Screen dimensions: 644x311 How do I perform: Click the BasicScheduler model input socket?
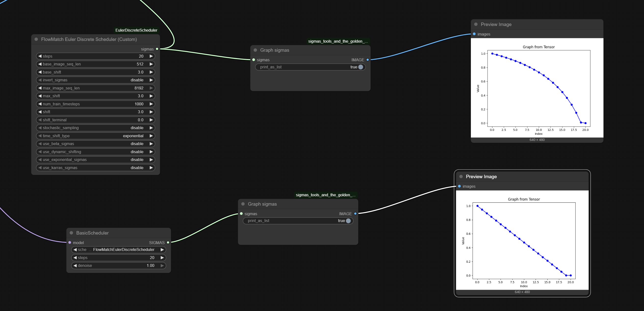[x=70, y=242]
